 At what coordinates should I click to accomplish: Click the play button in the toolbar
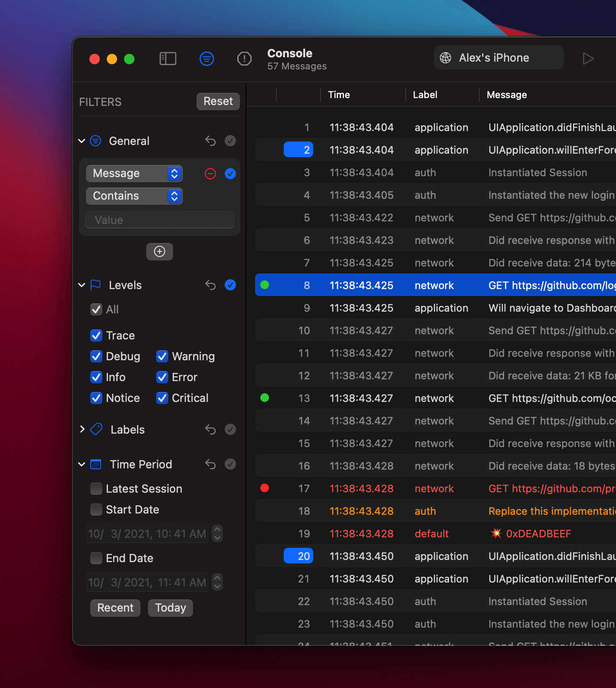pos(588,59)
